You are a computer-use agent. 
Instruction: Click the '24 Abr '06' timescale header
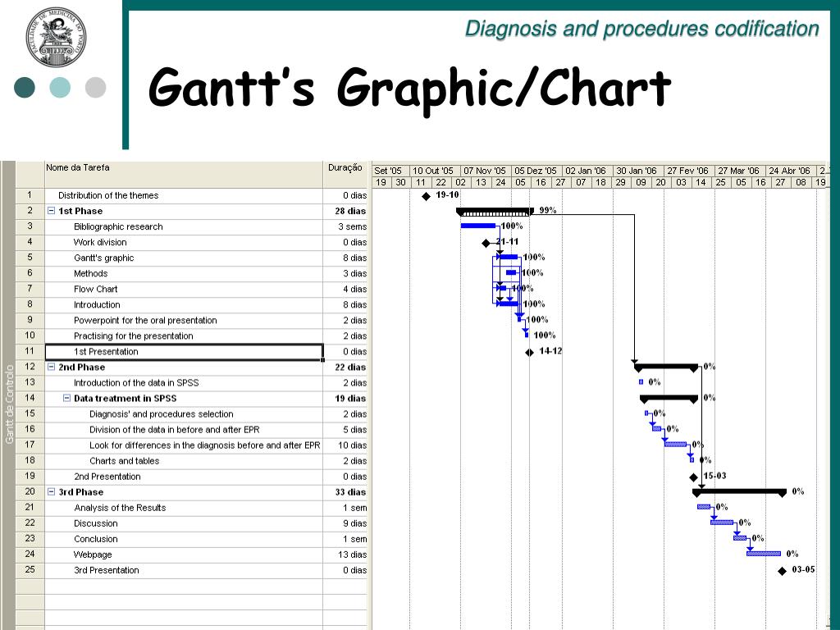point(792,171)
